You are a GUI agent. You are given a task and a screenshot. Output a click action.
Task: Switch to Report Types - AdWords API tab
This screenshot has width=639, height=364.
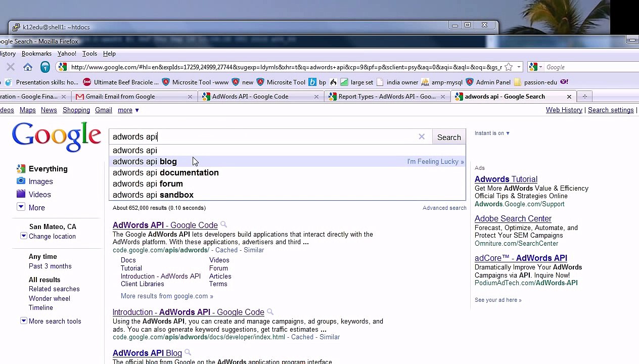tap(387, 97)
